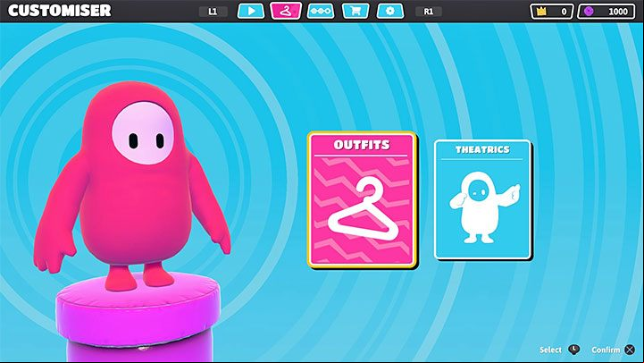Click the R1 shoulder button indicator
The image size is (644, 363).
[429, 12]
